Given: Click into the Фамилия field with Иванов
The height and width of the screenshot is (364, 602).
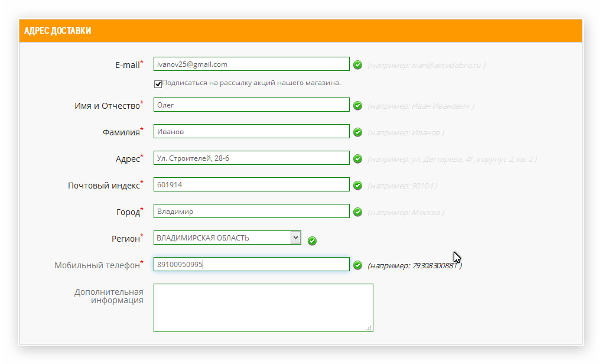Looking at the screenshot, I should click(252, 131).
